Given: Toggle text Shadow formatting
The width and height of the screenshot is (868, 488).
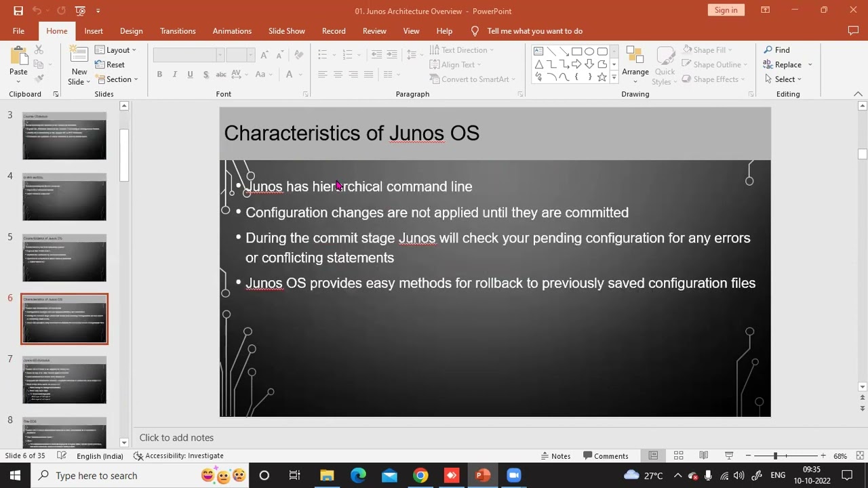Looking at the screenshot, I should (x=205, y=75).
